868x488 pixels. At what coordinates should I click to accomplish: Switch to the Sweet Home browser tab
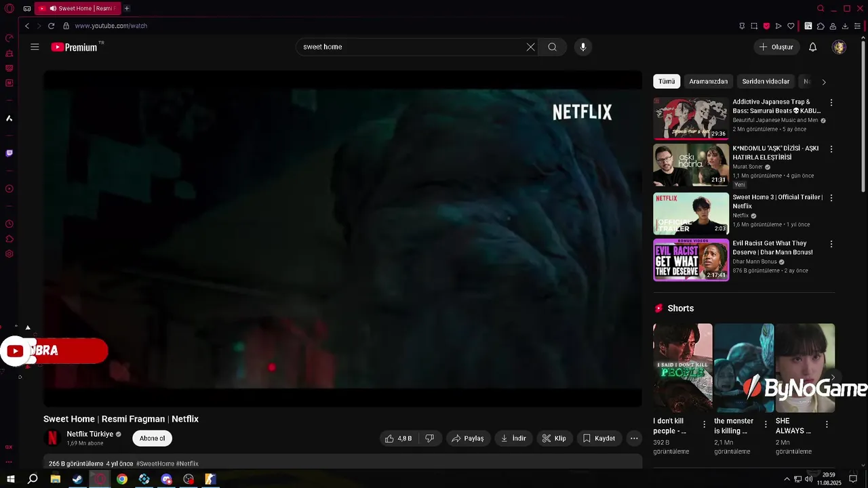77,8
